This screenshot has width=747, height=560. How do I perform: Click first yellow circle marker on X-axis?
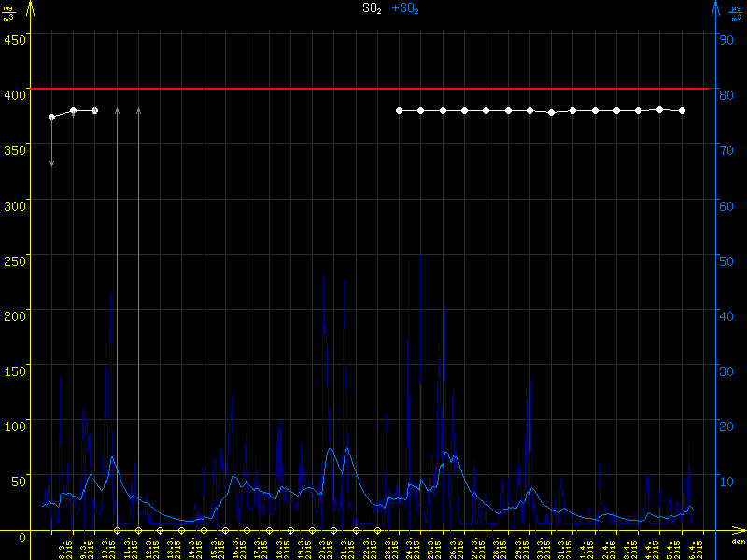117,531
